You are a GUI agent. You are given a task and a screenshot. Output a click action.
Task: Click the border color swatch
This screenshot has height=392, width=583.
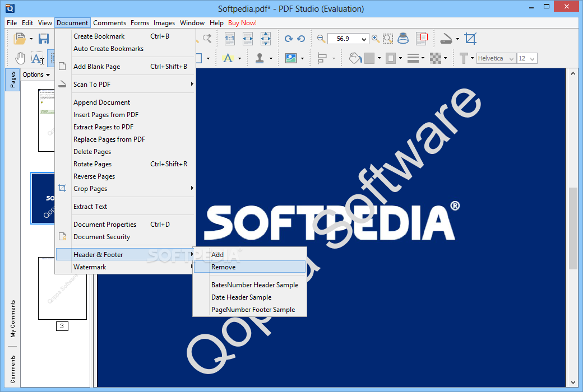(391, 58)
